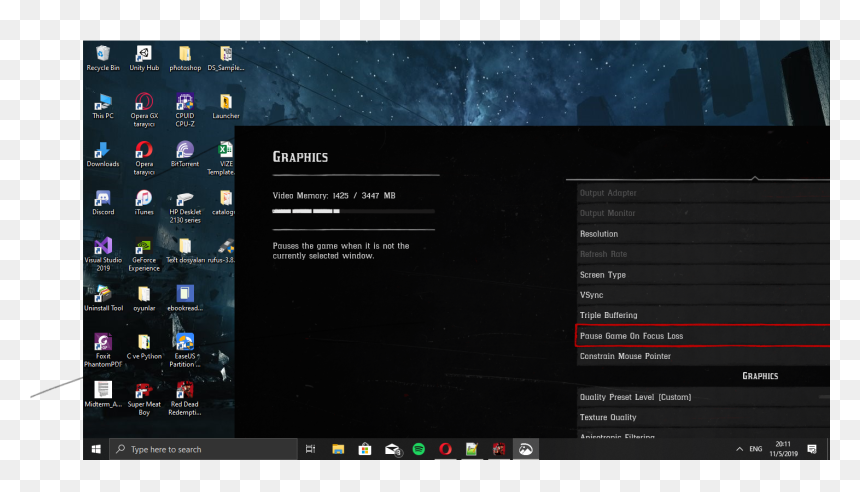Launch BitTorrent from the desktop

tap(185, 155)
